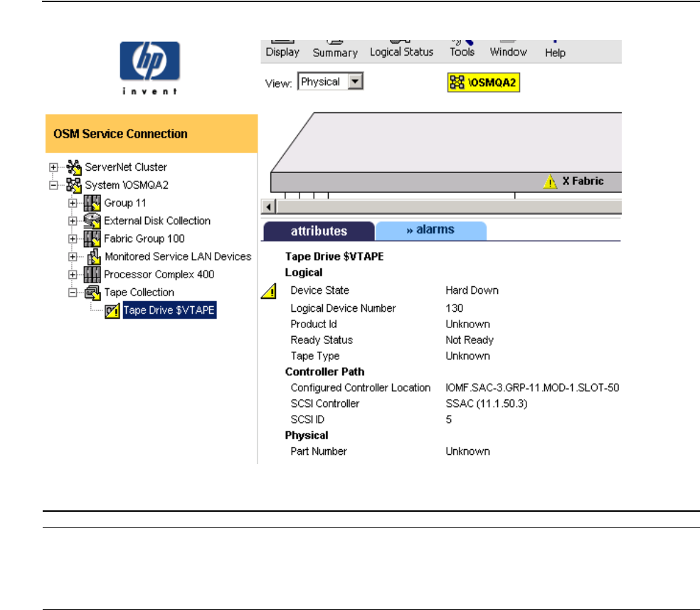Select Tape Drive $VTAPE in tree
700x610 pixels.
click(169, 310)
